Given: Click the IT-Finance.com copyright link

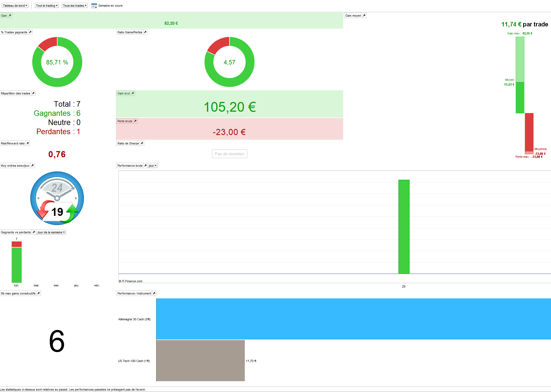Looking at the screenshot, I should [x=131, y=281].
